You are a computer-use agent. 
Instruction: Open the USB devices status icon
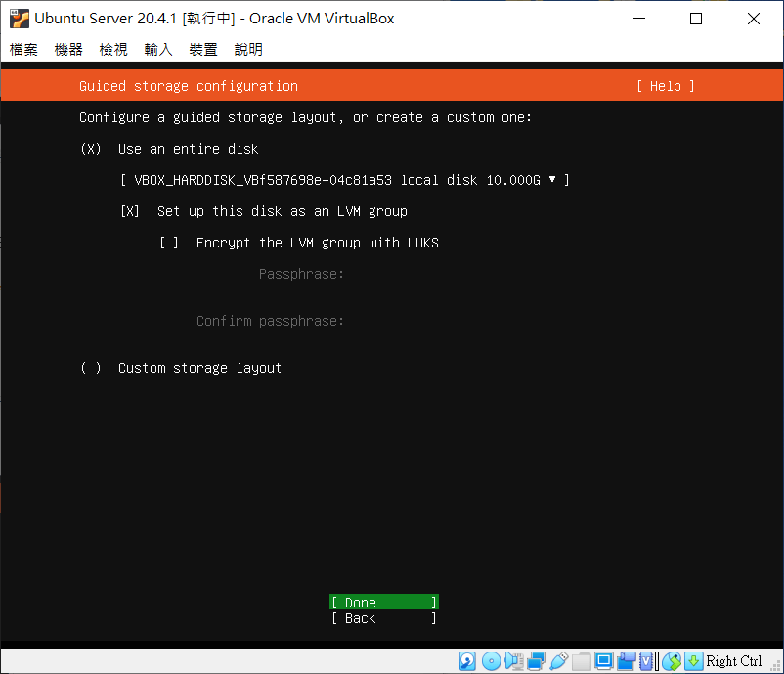[559, 661]
